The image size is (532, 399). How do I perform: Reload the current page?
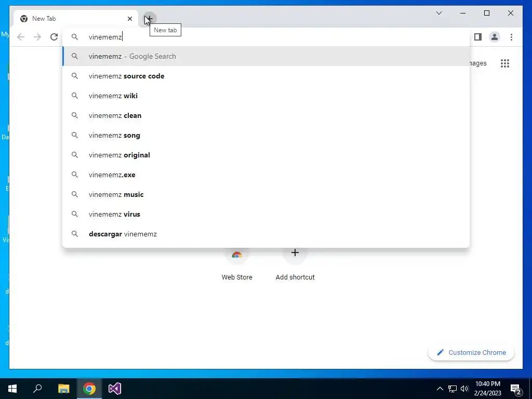click(54, 37)
